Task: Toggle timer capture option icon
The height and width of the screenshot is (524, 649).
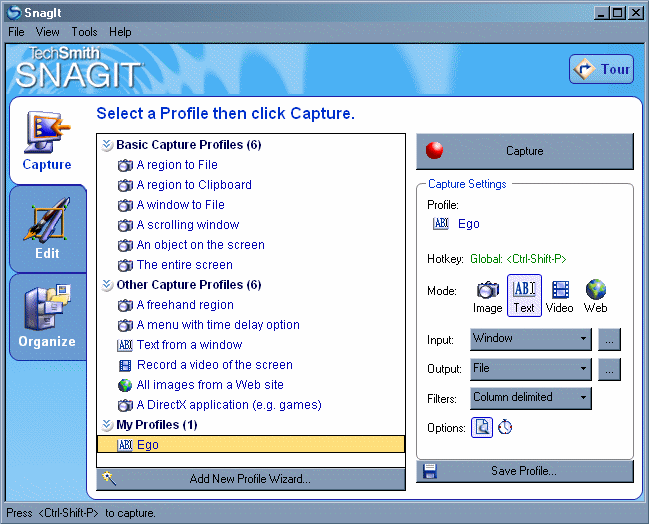Action: tap(505, 427)
